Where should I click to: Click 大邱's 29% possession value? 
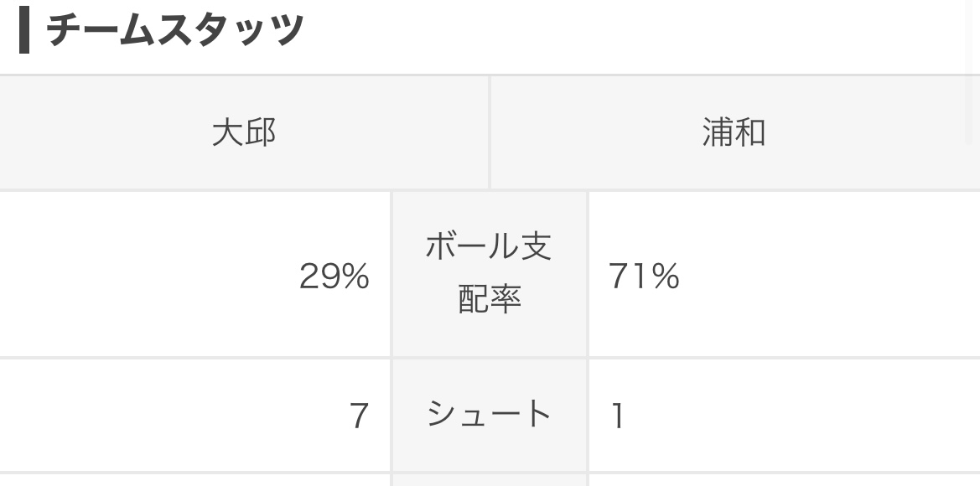tap(334, 276)
